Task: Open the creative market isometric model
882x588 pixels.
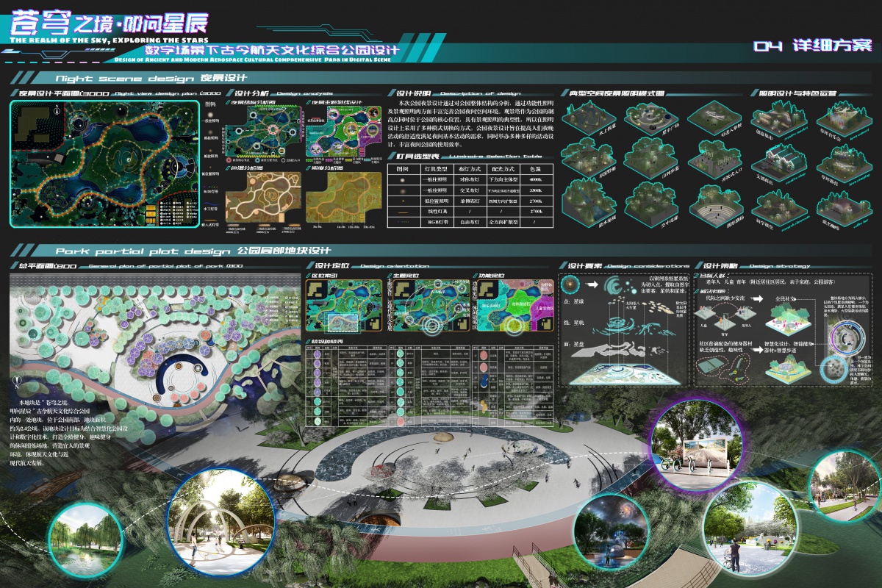Action: pyautogui.click(x=778, y=118)
